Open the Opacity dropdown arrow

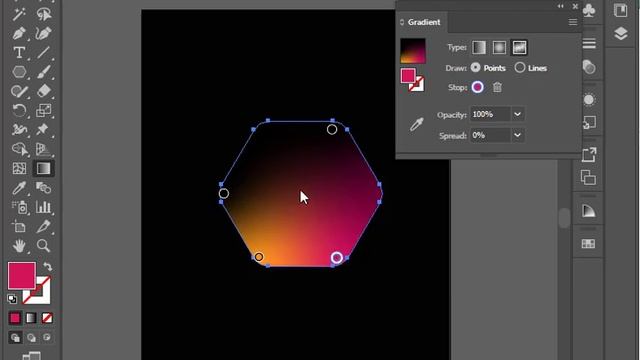point(517,114)
